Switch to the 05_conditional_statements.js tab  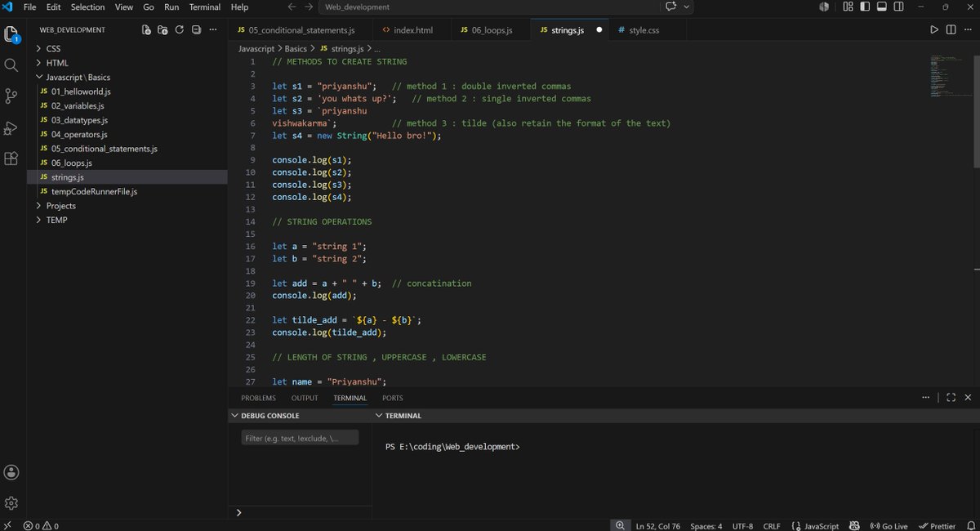tap(301, 30)
